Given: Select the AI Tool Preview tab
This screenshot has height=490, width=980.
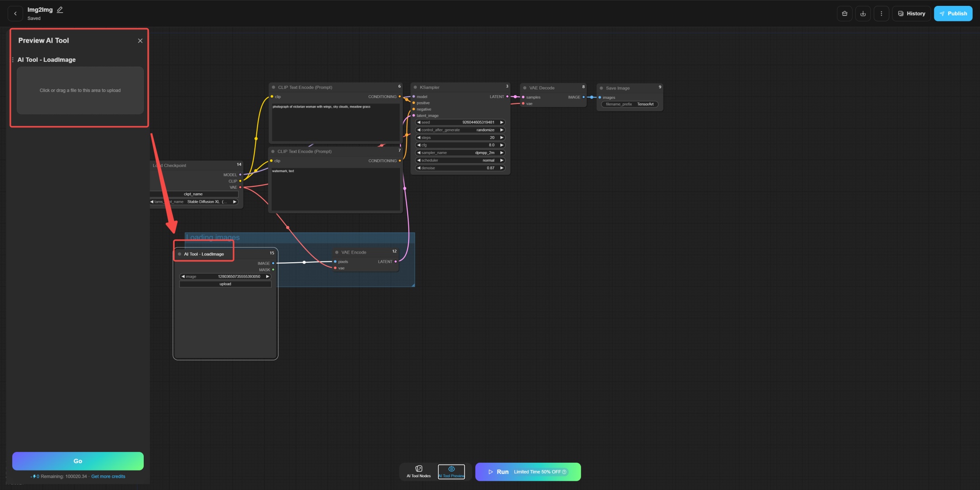Looking at the screenshot, I should coord(451,471).
